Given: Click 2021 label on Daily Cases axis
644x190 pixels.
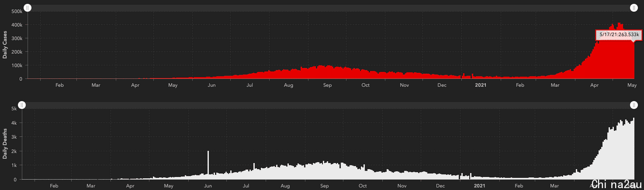Looking at the screenshot, I should tap(480, 86).
